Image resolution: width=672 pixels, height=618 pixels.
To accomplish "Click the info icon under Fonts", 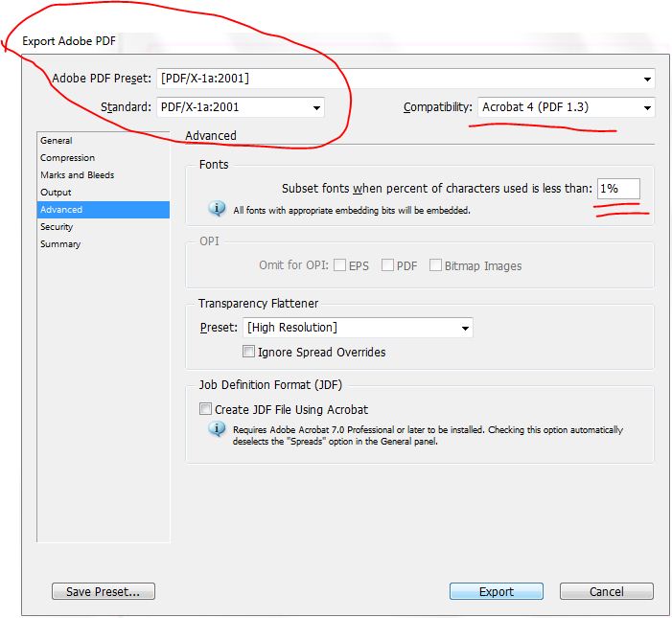I will click(217, 209).
